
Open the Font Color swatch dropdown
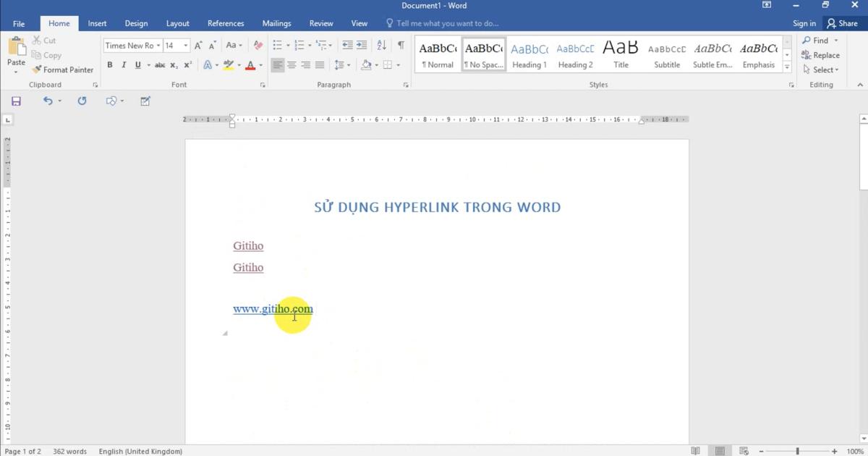point(260,64)
